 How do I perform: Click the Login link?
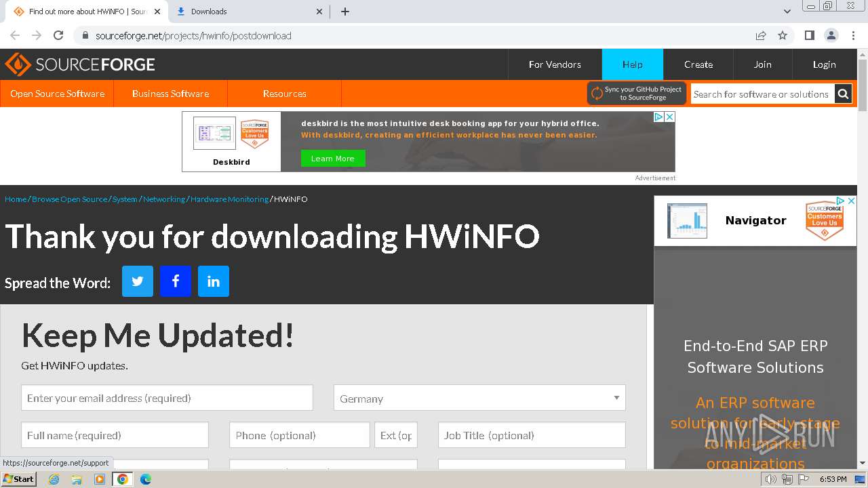(x=824, y=64)
